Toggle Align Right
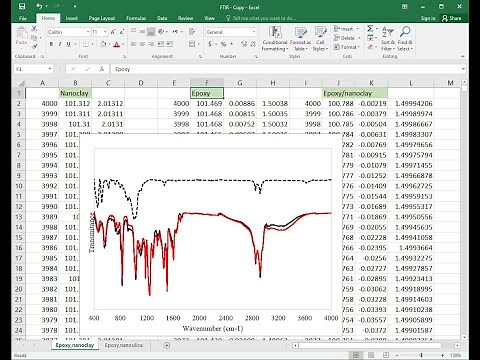 (x=151, y=44)
